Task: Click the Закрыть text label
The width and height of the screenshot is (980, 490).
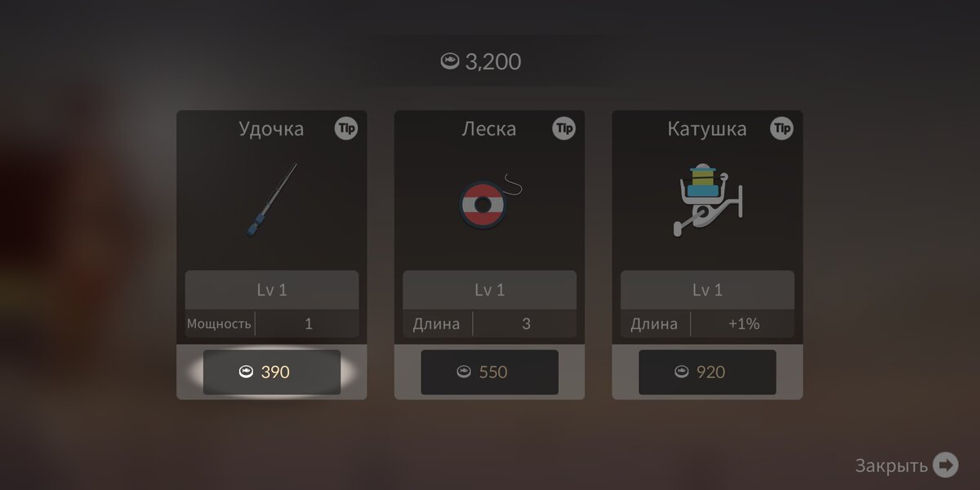Action: point(891,466)
